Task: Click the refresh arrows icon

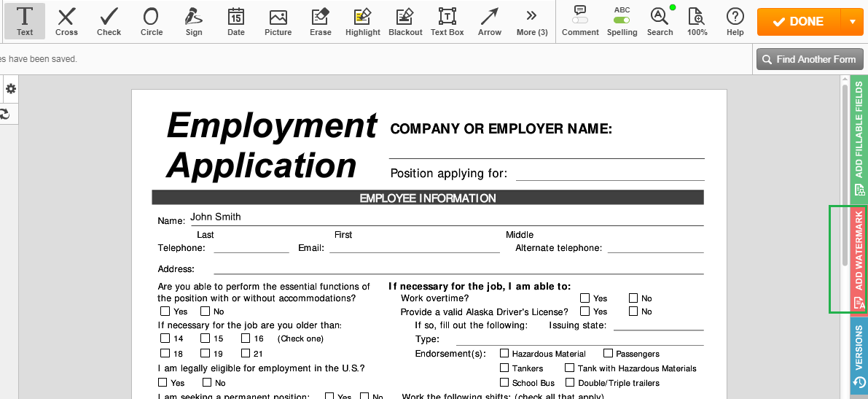Action: [5, 115]
